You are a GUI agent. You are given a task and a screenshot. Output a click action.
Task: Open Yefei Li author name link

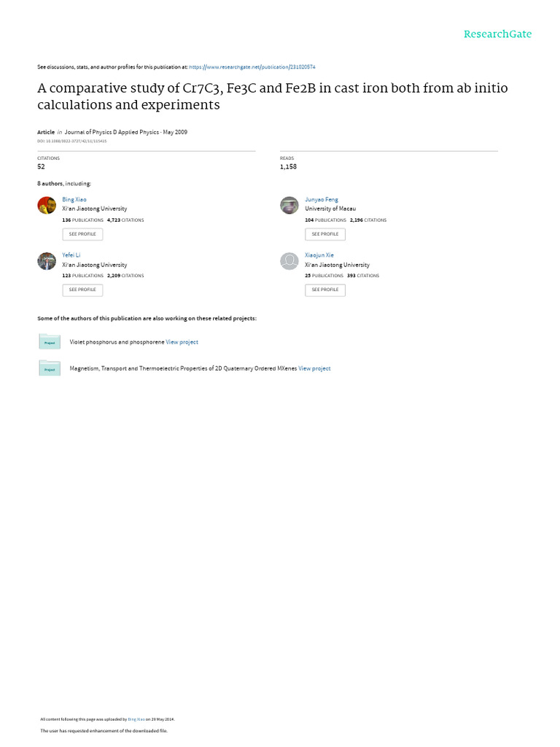pyautogui.click(x=71, y=255)
